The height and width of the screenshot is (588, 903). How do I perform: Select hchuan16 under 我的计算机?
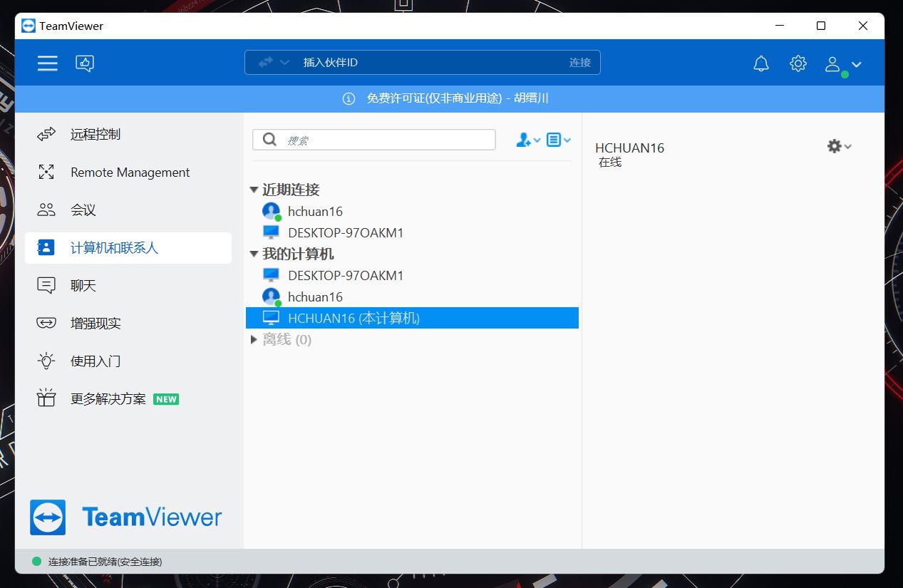point(412,297)
